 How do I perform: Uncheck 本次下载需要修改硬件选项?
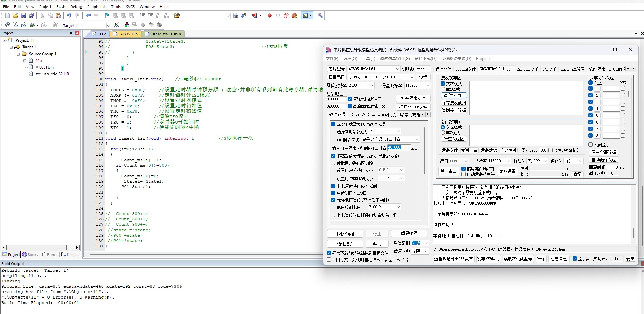coord(333,124)
